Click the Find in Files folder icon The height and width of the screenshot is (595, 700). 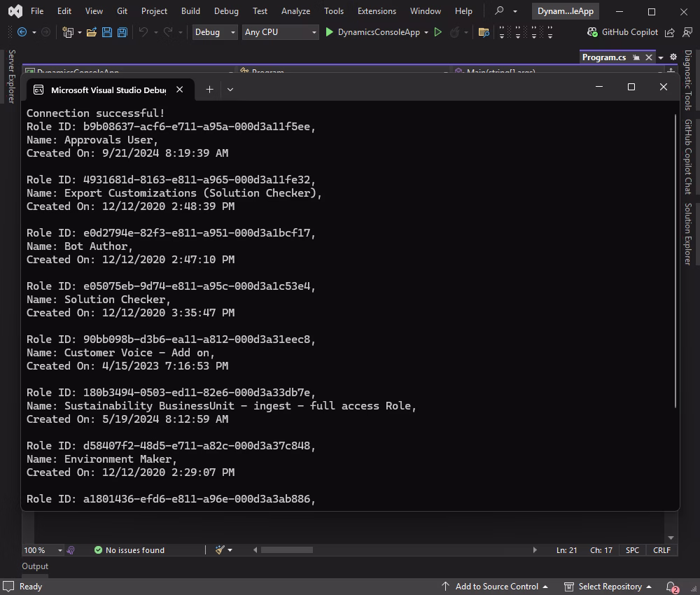click(x=484, y=32)
